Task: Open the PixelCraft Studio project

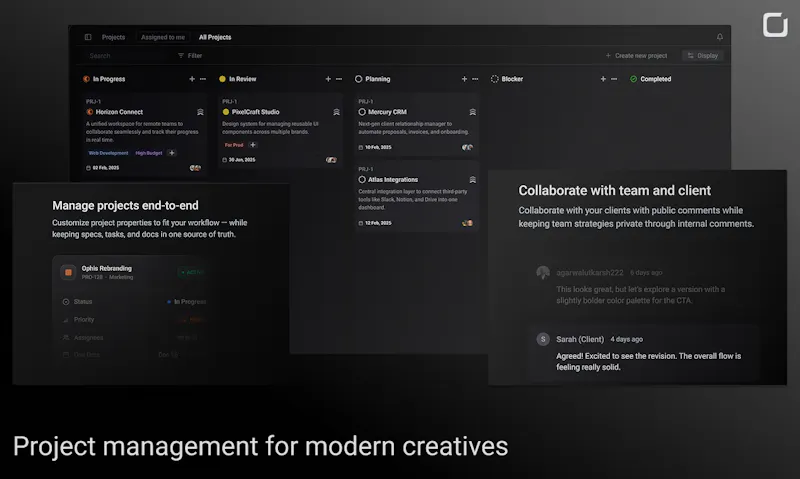Action: (x=280, y=131)
